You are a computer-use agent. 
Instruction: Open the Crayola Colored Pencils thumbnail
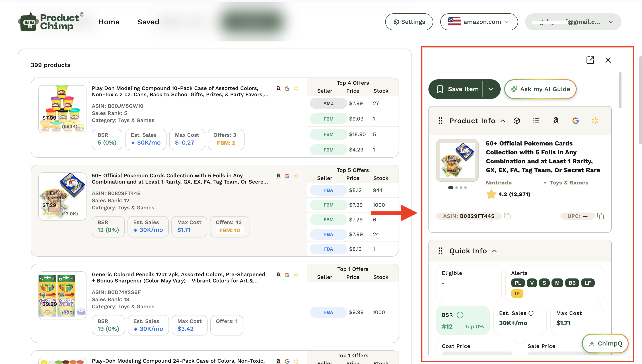tap(62, 296)
